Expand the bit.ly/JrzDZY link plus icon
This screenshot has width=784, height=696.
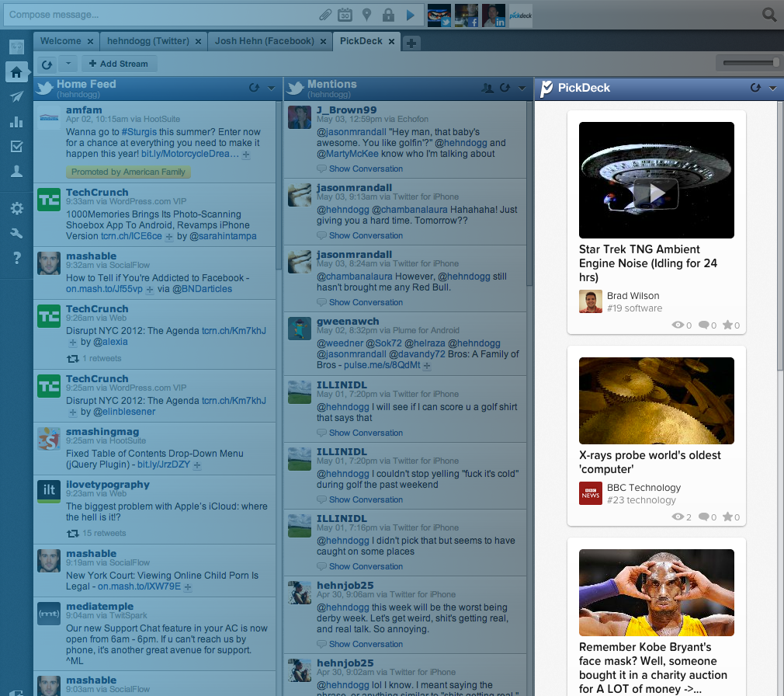(197, 465)
